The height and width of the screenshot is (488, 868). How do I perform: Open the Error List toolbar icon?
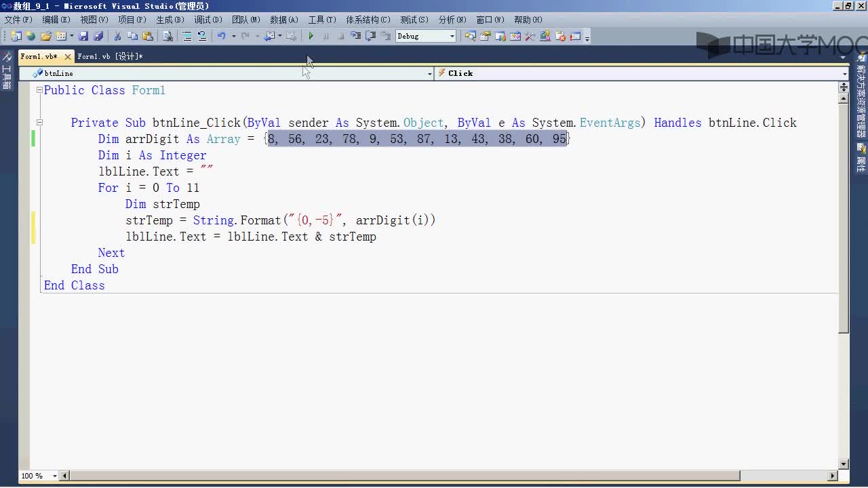pyautogui.click(x=561, y=36)
